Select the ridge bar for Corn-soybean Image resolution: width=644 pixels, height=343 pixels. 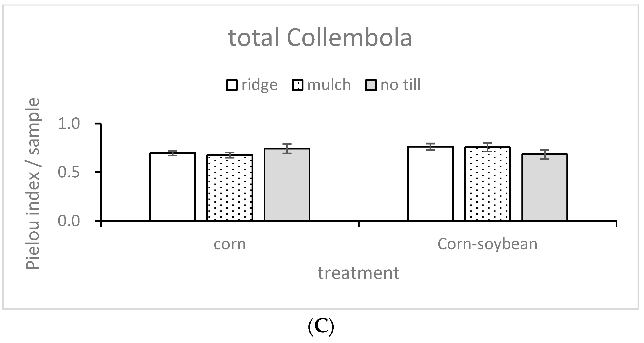(430, 184)
